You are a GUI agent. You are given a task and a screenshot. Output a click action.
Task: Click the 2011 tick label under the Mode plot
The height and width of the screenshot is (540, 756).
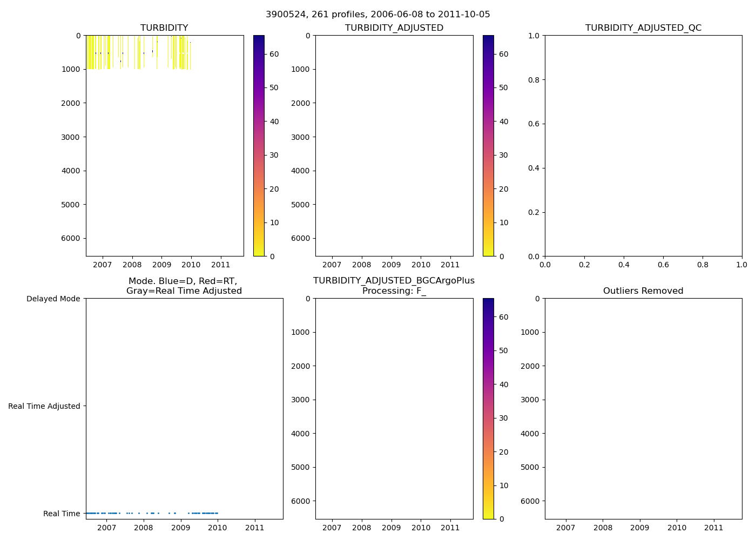coord(254,528)
